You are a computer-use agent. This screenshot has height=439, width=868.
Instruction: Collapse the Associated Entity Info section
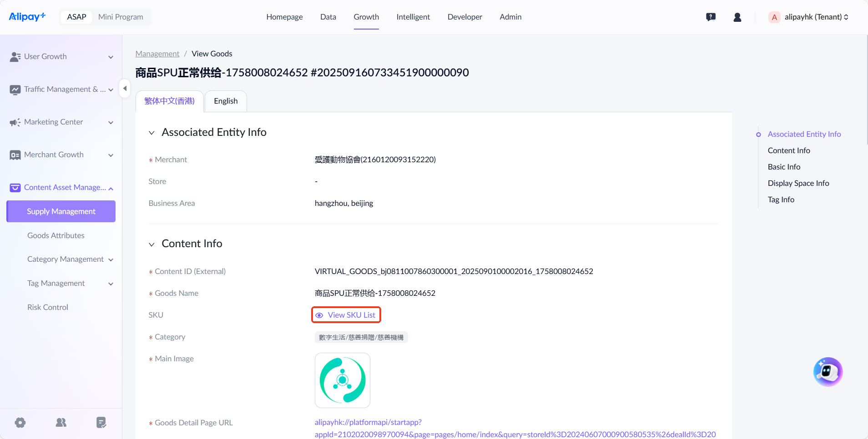pyautogui.click(x=152, y=133)
